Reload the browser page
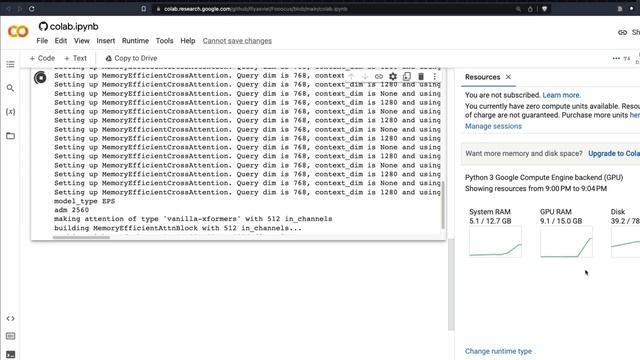The width and height of the screenshot is (640, 360). pos(32,9)
